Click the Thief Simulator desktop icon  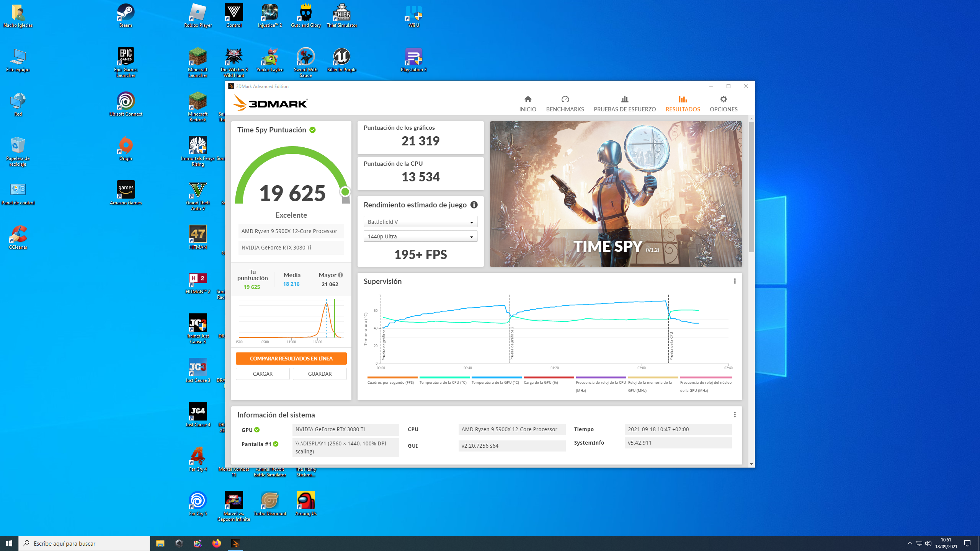pos(341,16)
